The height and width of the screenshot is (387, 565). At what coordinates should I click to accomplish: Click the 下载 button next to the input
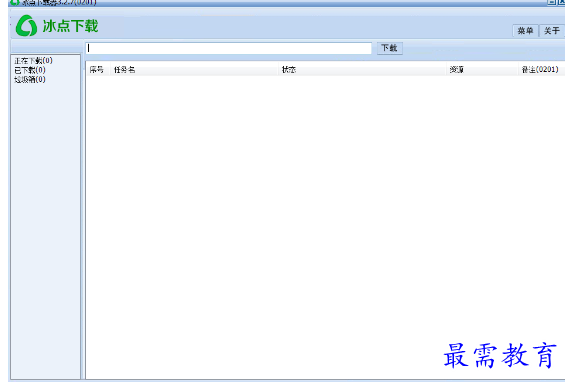pos(390,48)
